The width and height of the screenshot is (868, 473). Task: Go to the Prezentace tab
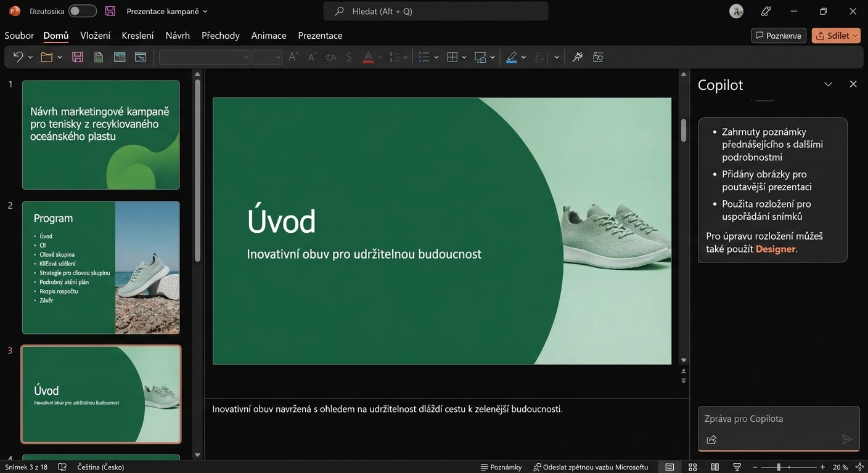coord(320,36)
